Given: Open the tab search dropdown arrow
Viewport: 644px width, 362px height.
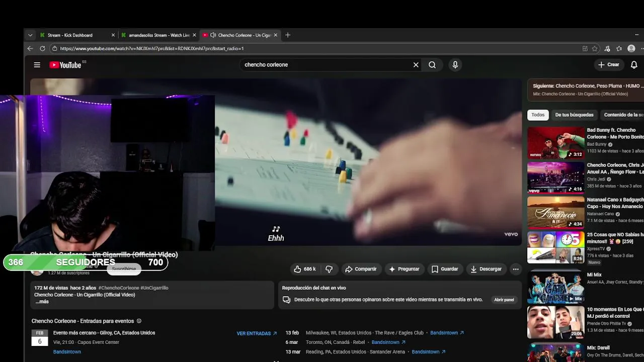Looking at the screenshot, I should pos(30,35).
